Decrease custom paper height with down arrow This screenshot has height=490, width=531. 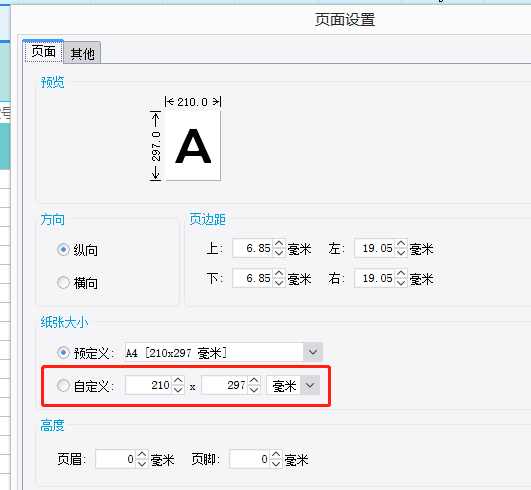click(x=254, y=390)
